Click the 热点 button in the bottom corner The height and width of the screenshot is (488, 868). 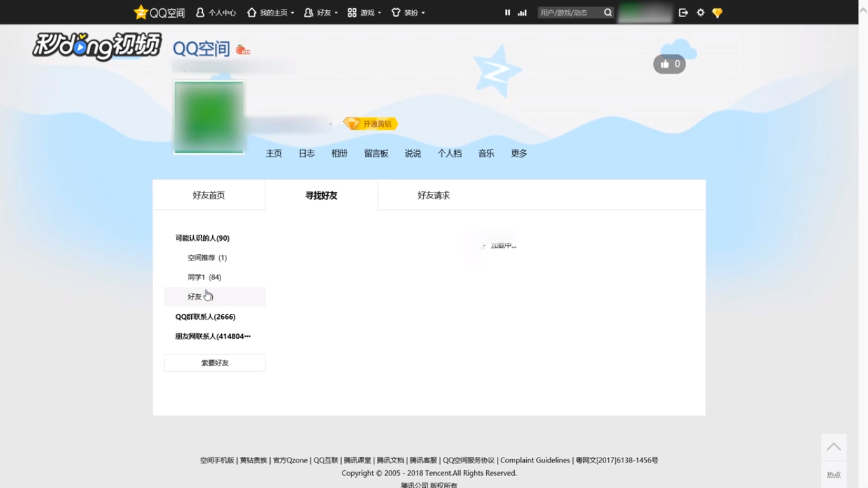(834, 475)
